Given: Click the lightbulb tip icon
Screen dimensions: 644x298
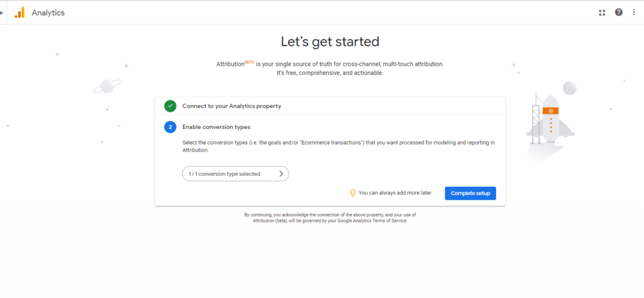Looking at the screenshot, I should [x=352, y=193].
